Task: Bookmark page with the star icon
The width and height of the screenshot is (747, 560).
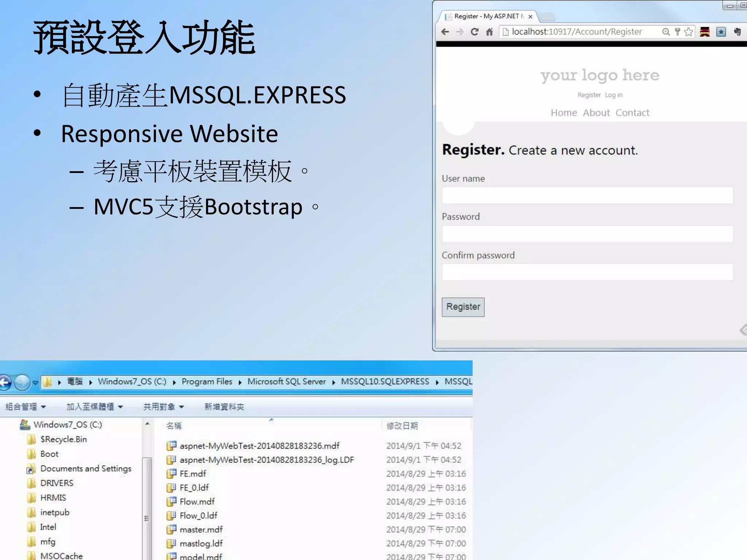Action: pos(689,32)
